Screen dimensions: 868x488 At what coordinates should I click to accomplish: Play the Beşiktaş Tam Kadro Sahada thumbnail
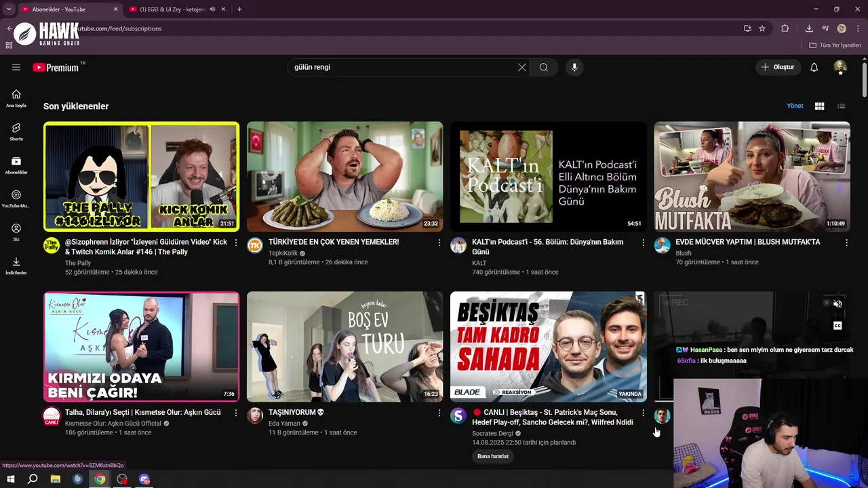(x=548, y=346)
